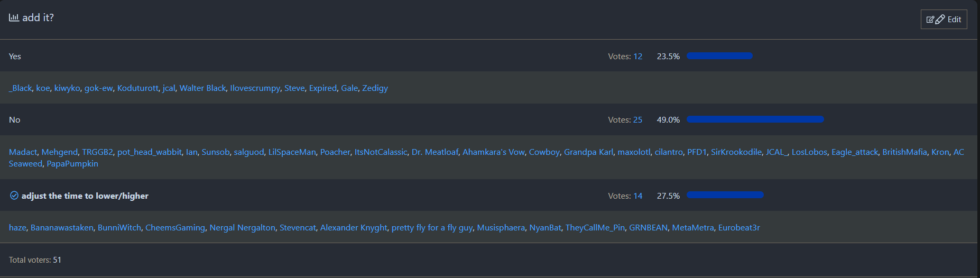Open the vote count 14 link

(637, 196)
